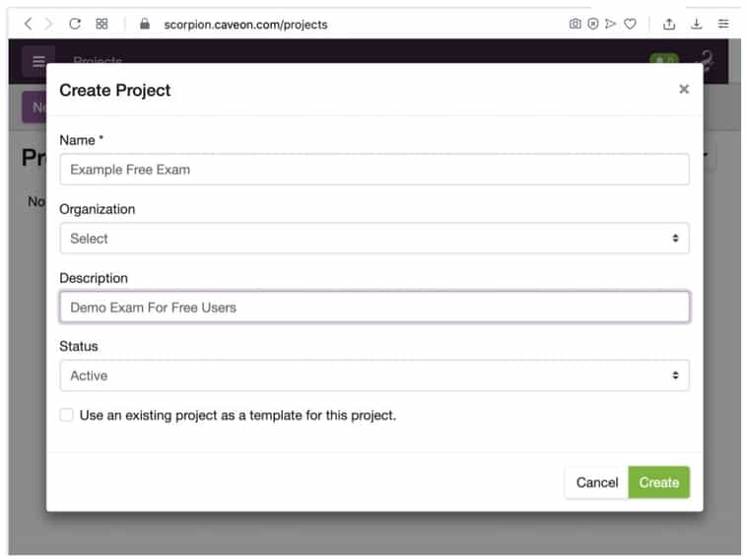747x560 pixels.
Task: Click the browser forward arrow
Action: pos(48,24)
